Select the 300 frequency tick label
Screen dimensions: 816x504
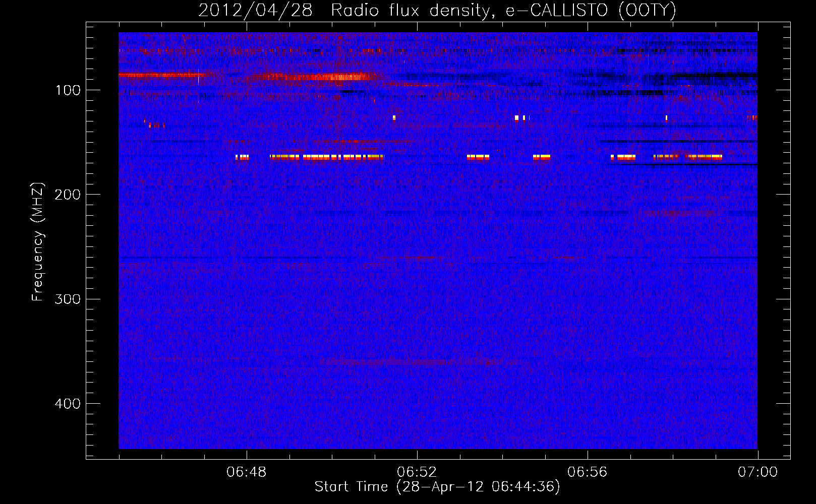click(68, 299)
